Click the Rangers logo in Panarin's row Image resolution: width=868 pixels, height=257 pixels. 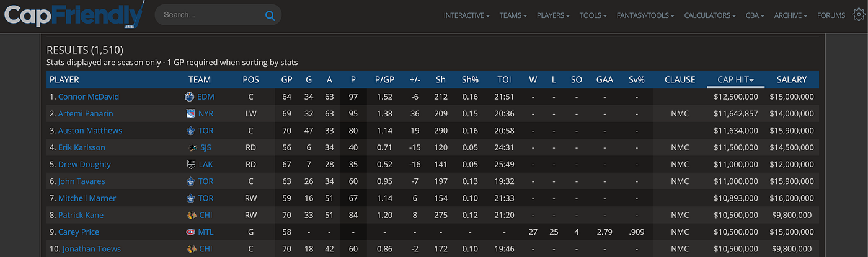click(x=190, y=114)
